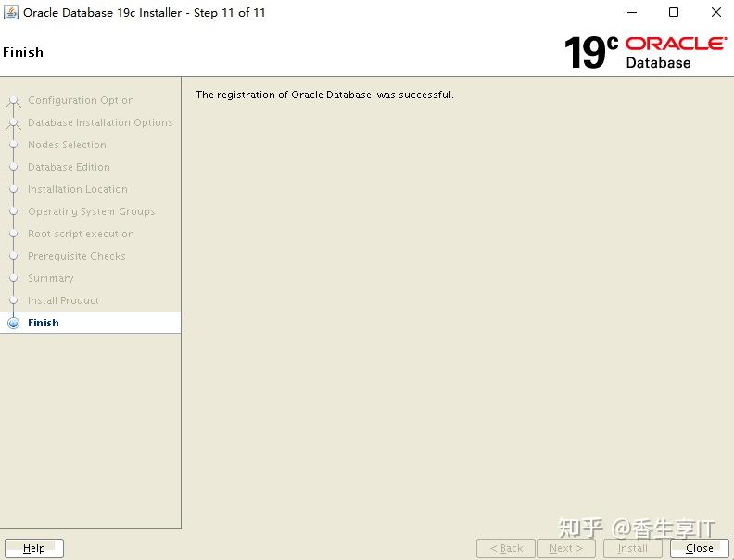Select the Installation Location step
The image size is (734, 560).
[78, 189]
